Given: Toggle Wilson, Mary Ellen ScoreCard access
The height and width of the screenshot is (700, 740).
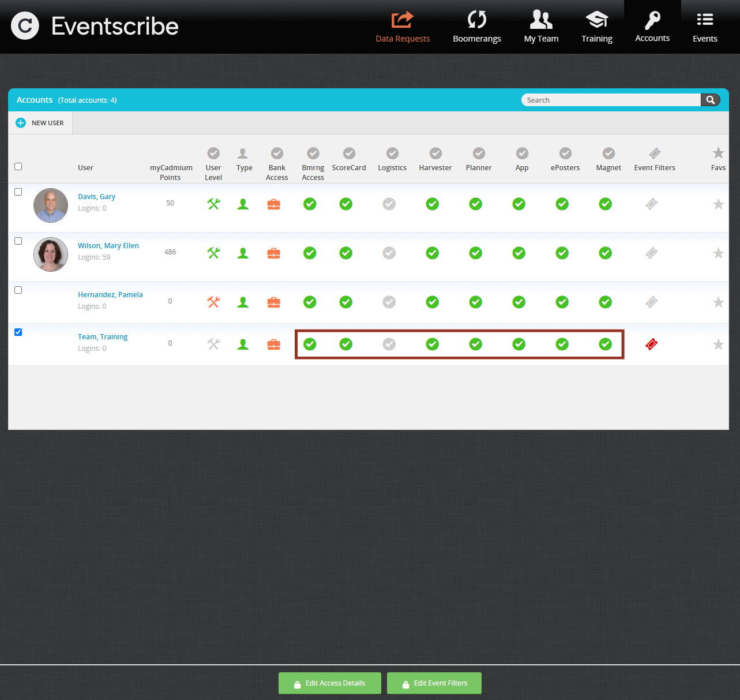Looking at the screenshot, I should 346,253.
